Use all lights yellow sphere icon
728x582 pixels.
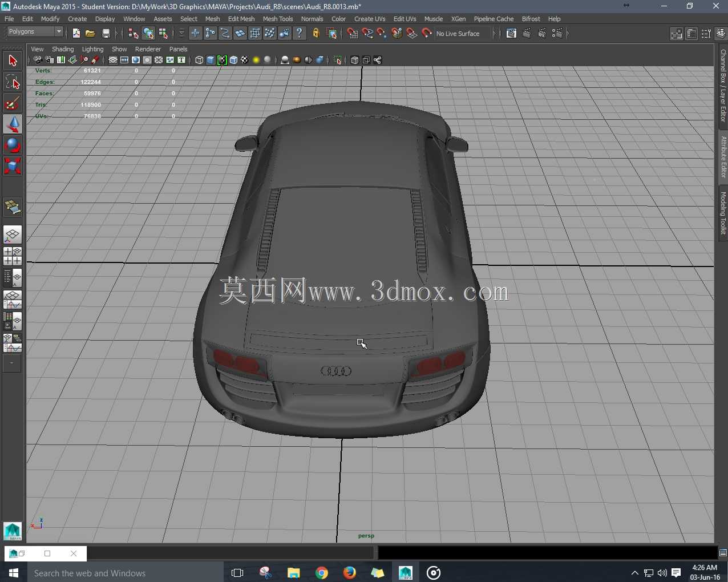256,60
